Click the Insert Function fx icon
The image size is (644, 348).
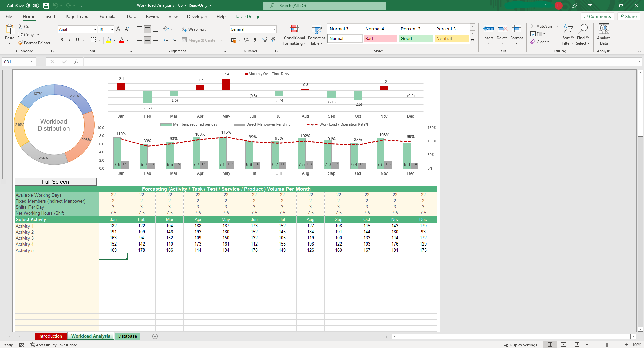click(x=76, y=62)
